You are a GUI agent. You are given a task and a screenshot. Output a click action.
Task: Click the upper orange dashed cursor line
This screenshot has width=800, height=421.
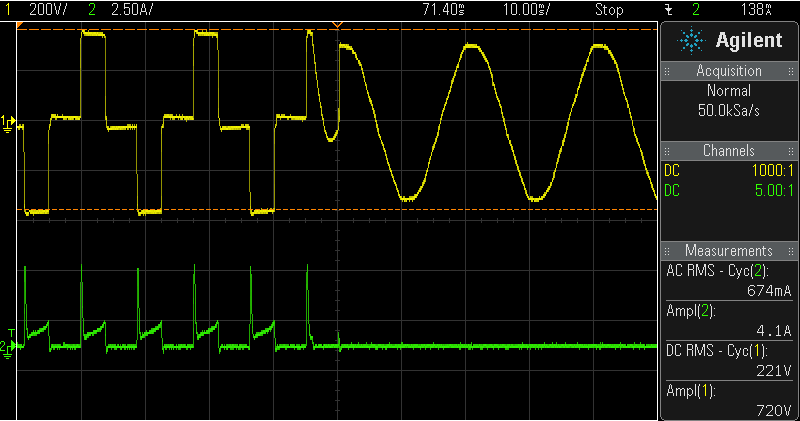click(x=337, y=30)
